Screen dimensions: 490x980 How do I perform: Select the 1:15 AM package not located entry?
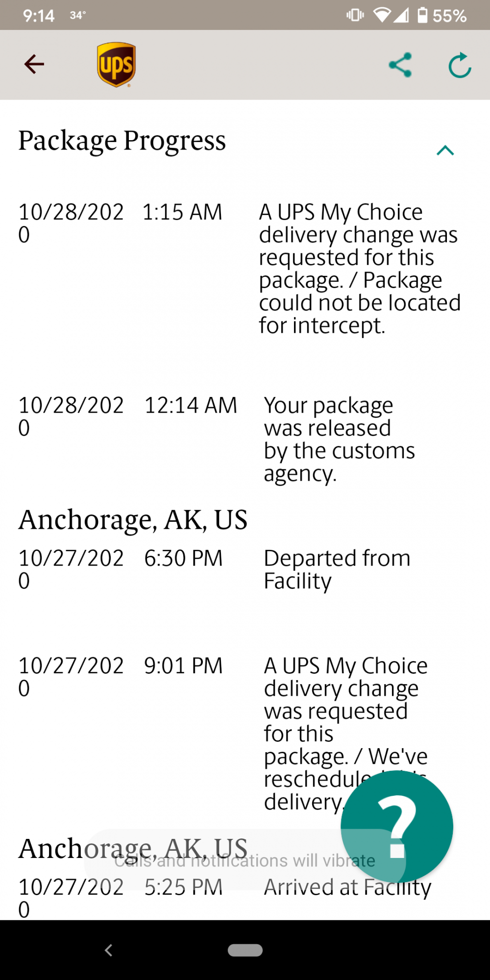click(x=359, y=269)
